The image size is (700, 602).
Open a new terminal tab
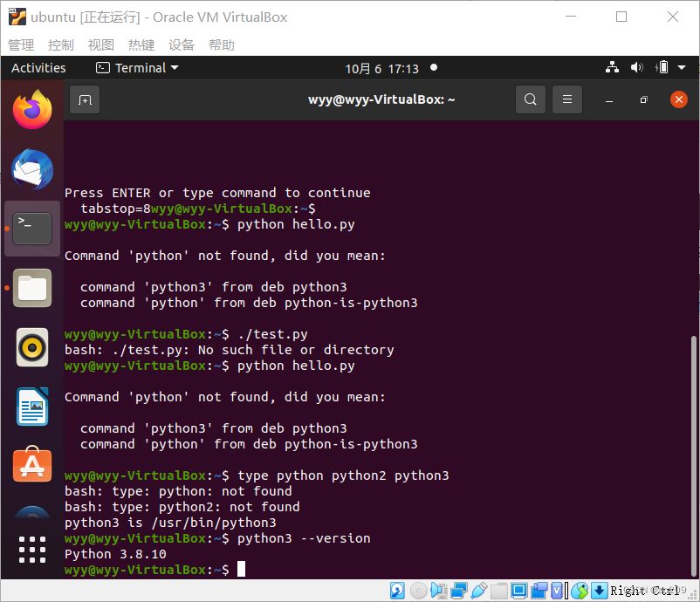tap(85, 99)
